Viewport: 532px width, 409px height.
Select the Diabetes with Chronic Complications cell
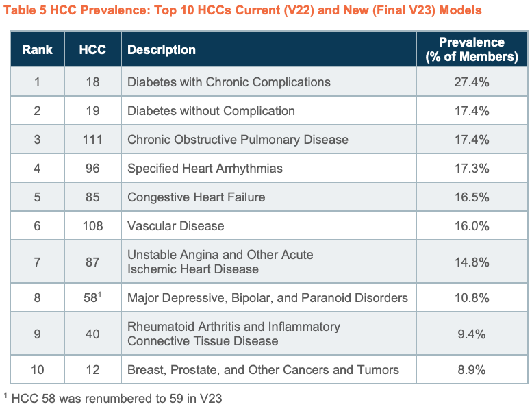tap(229, 82)
